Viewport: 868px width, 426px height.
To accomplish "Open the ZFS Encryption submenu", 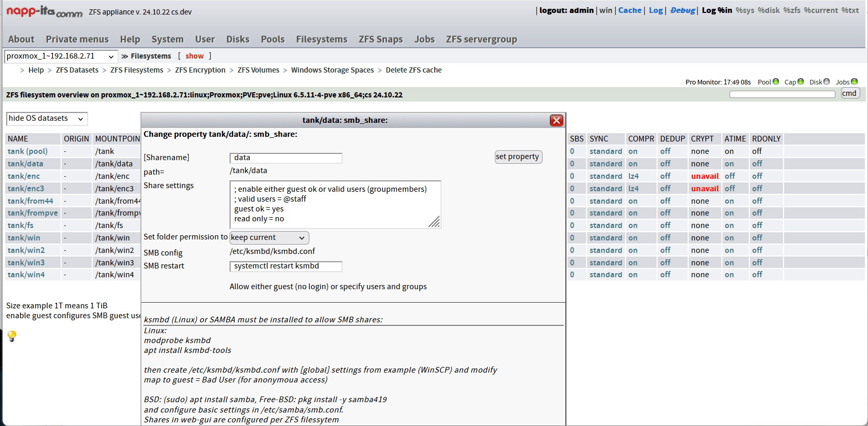I will (200, 70).
